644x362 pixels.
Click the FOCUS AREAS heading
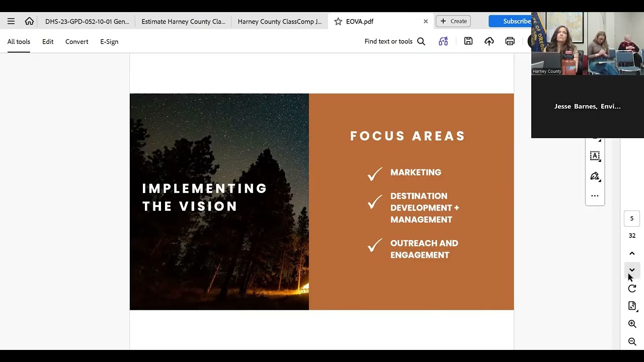[408, 136]
